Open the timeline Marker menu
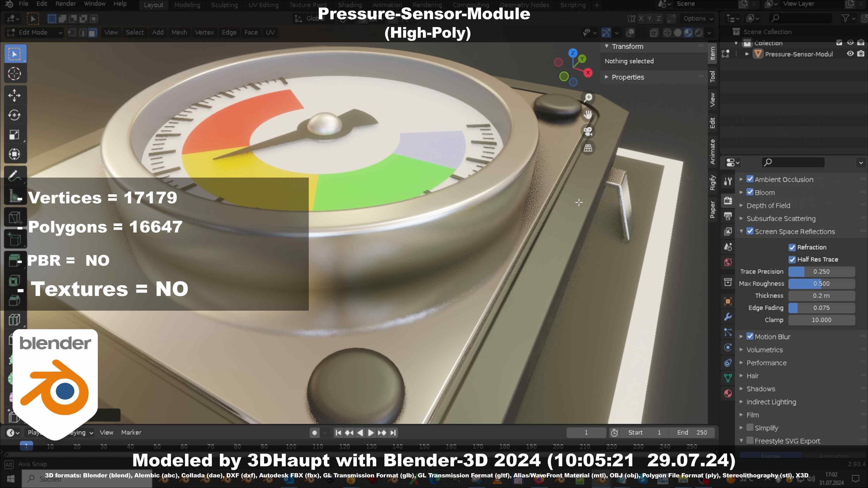The image size is (868, 488). [x=131, y=432]
